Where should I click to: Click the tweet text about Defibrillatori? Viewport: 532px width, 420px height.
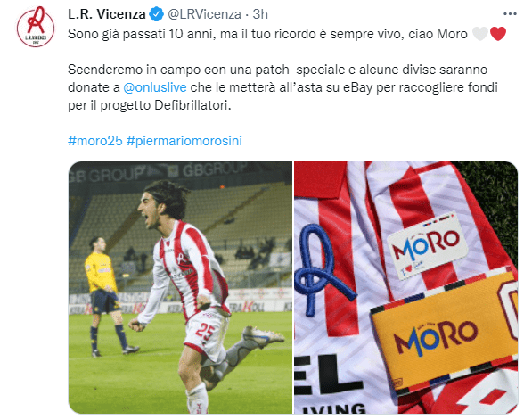282,87
